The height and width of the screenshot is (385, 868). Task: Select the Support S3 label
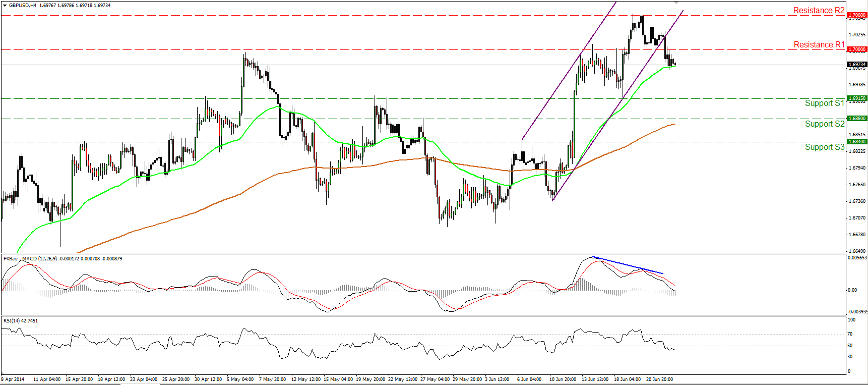[825, 147]
